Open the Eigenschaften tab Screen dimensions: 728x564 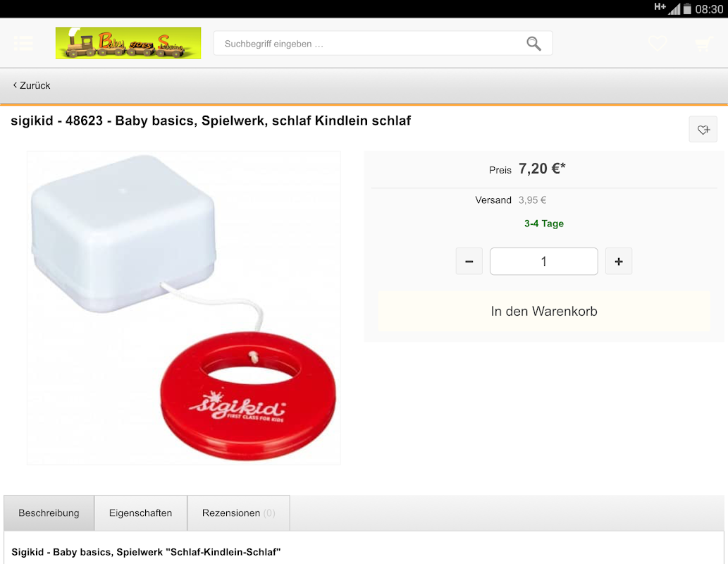point(141,513)
